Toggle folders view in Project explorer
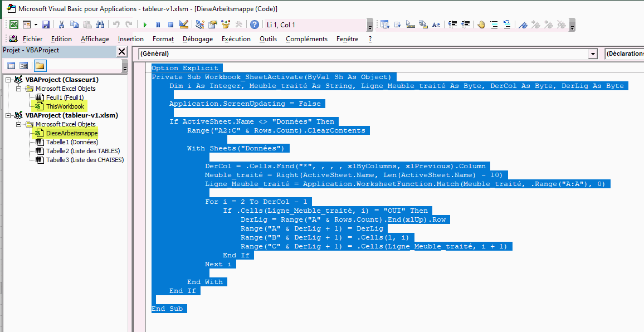The height and width of the screenshot is (332, 644). (x=40, y=66)
